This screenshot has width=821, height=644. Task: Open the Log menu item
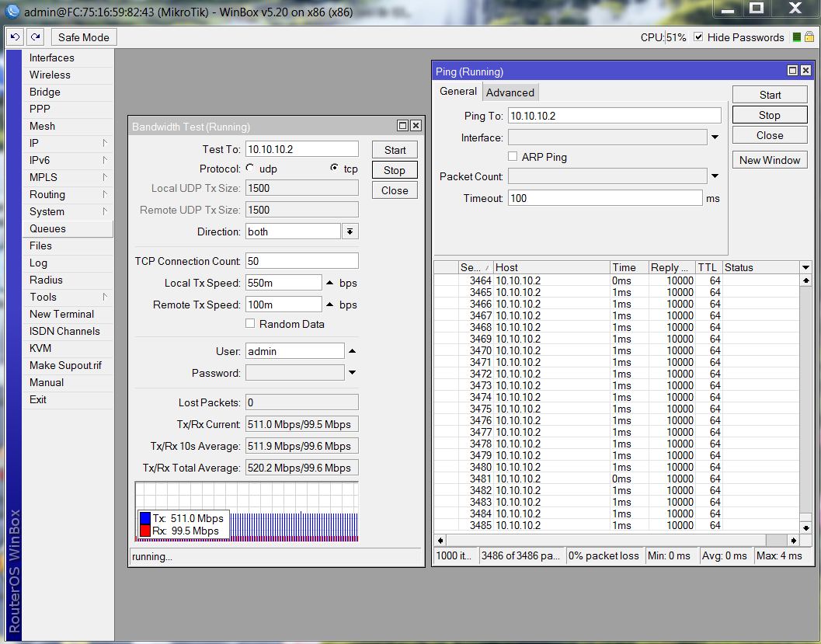pyautogui.click(x=68, y=263)
